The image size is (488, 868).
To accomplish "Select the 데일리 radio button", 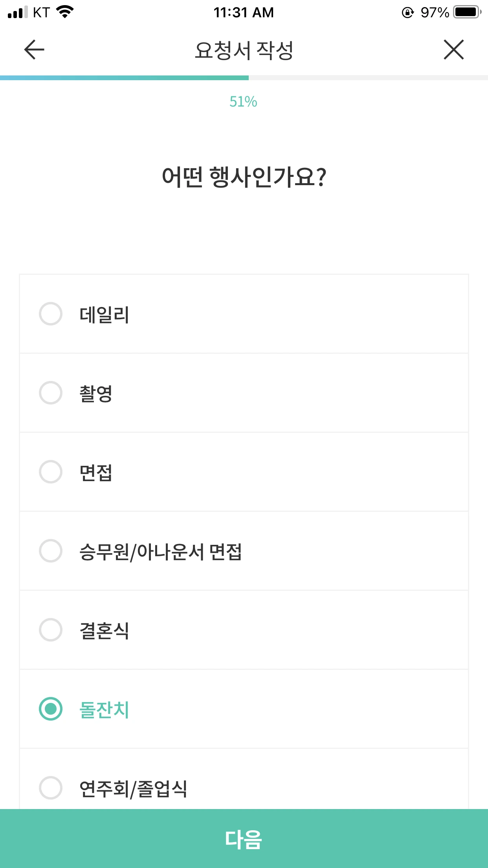I will coord(51,314).
